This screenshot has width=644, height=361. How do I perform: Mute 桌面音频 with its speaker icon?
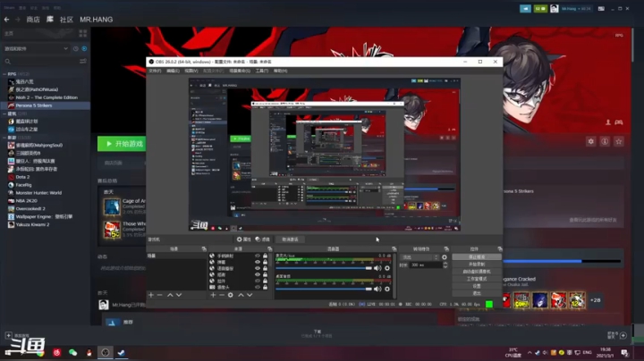pos(377,289)
